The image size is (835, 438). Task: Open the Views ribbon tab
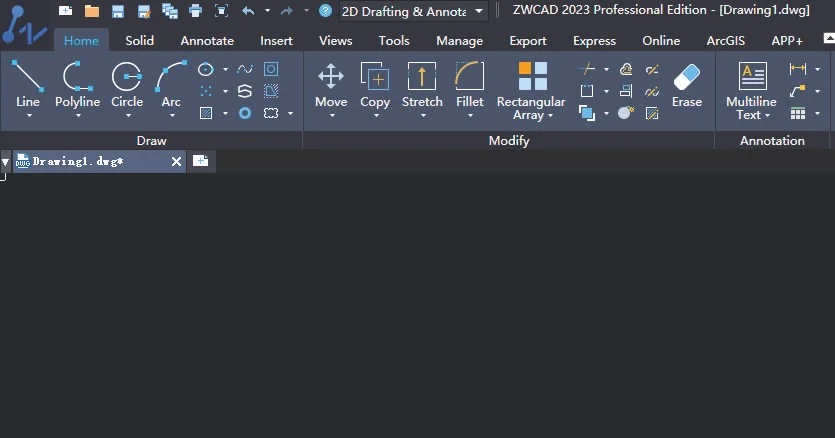(335, 40)
